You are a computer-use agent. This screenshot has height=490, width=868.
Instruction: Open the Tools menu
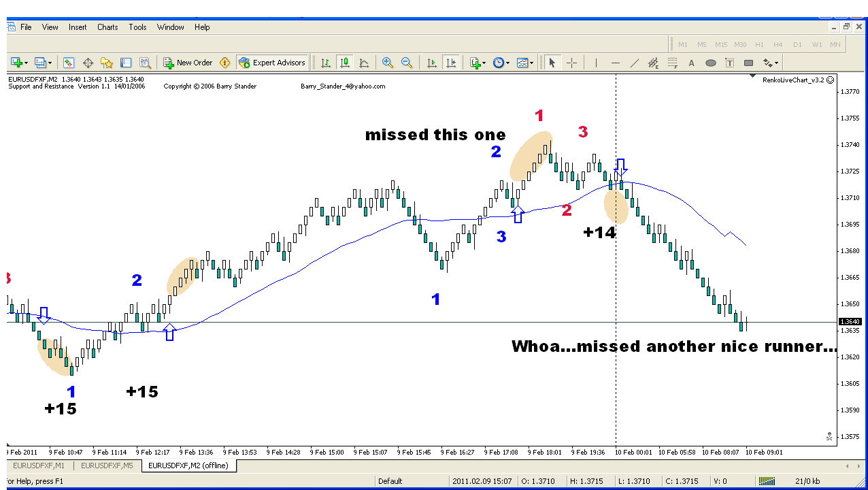pos(137,27)
